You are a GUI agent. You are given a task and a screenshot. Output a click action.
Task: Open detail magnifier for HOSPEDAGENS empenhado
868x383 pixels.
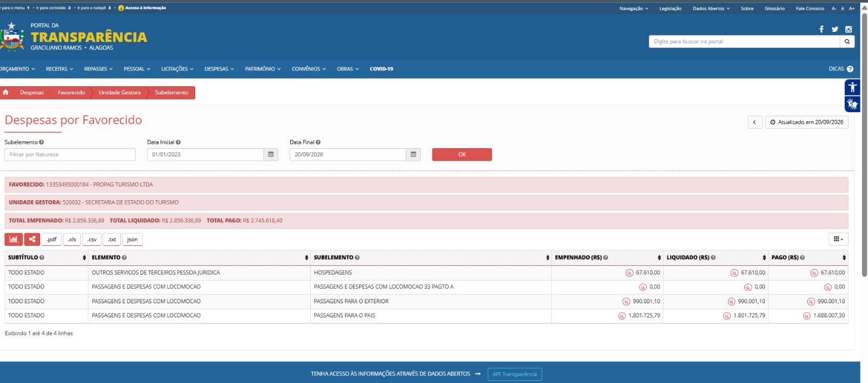[629, 273]
